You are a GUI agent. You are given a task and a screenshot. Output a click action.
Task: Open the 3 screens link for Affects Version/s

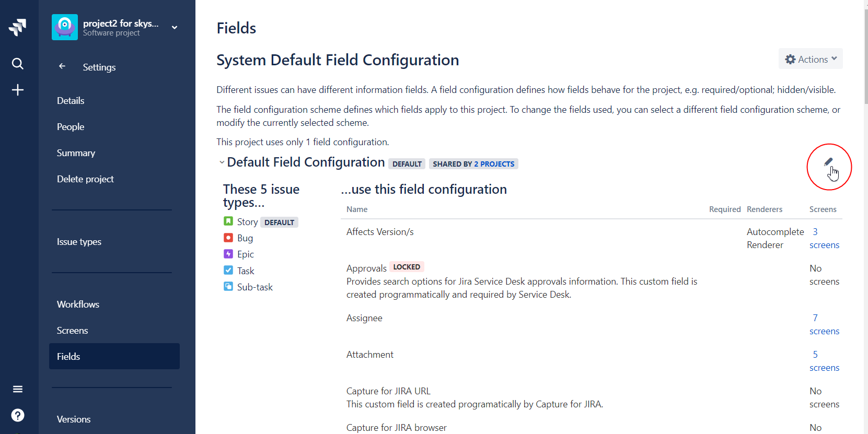[824, 238]
